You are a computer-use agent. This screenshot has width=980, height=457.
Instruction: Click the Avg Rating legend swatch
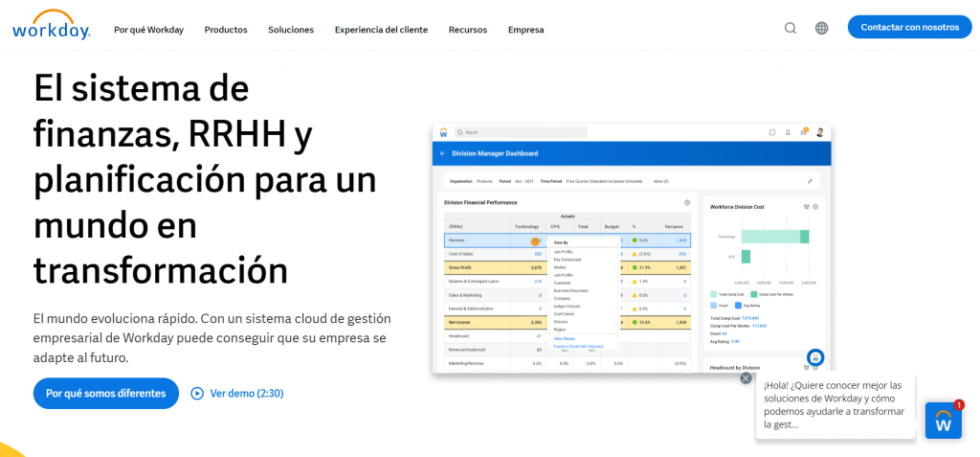pyautogui.click(x=738, y=306)
